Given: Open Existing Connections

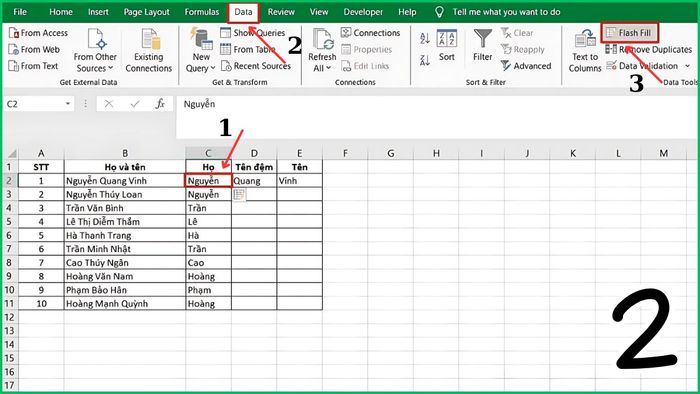Looking at the screenshot, I should coord(149,50).
